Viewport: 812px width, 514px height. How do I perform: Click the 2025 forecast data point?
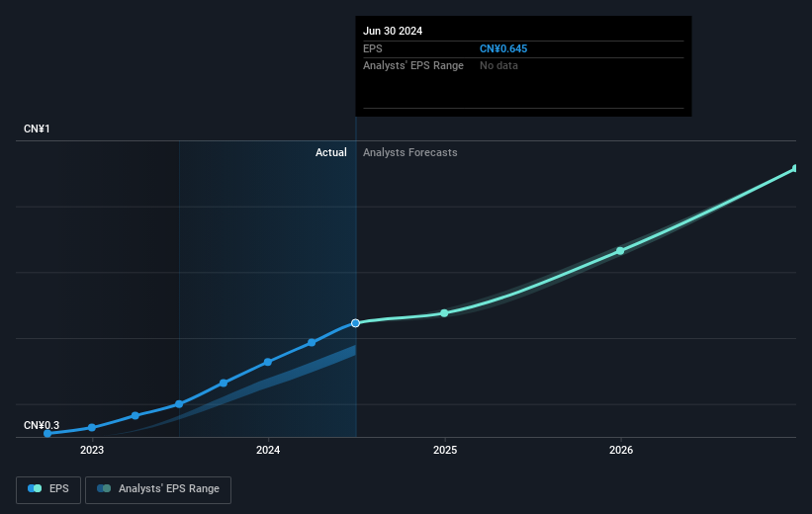point(444,313)
